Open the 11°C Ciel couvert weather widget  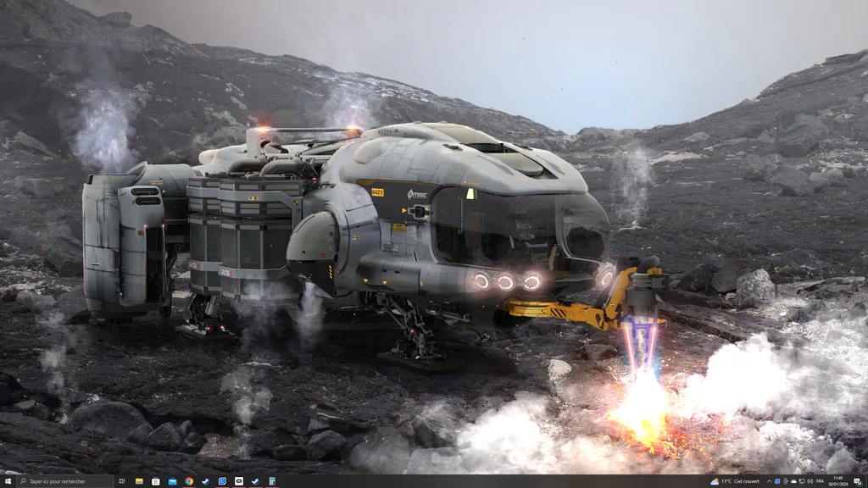click(735, 481)
